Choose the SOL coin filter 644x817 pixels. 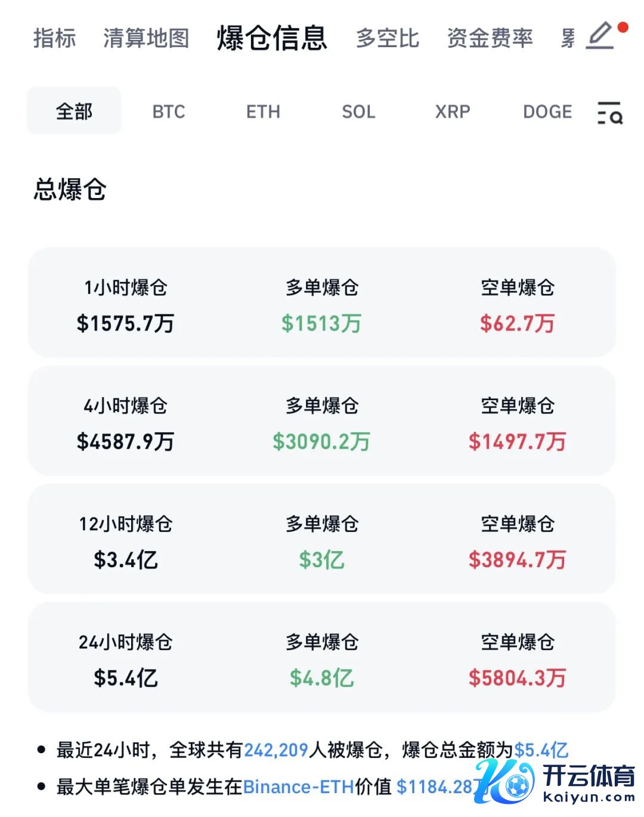click(358, 112)
